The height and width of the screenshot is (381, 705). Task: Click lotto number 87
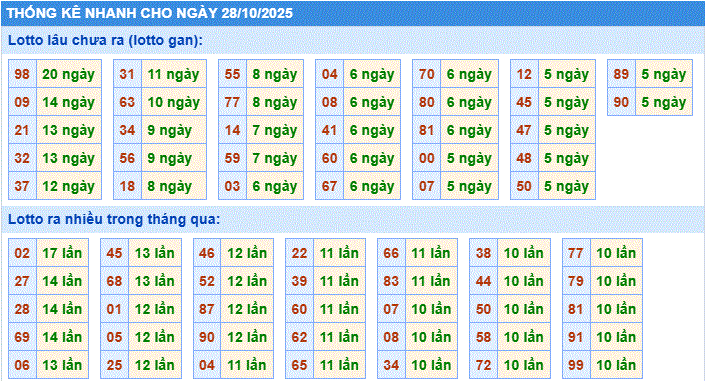pyautogui.click(x=207, y=309)
